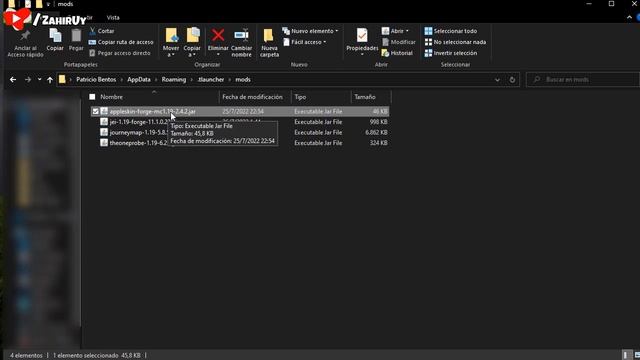Click the Buscar en mods search field
The image size is (640, 360).
[x=584, y=80]
